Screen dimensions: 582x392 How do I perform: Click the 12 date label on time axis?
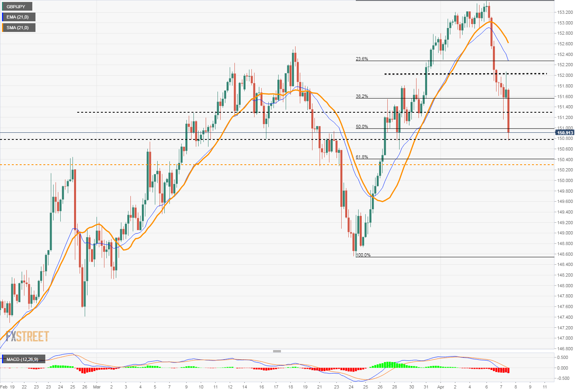coord(230,387)
